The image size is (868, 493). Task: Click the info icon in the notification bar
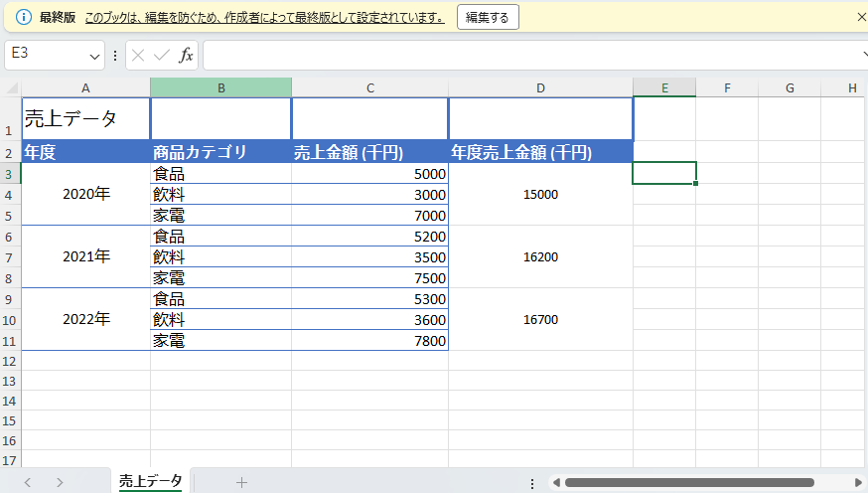point(23,17)
